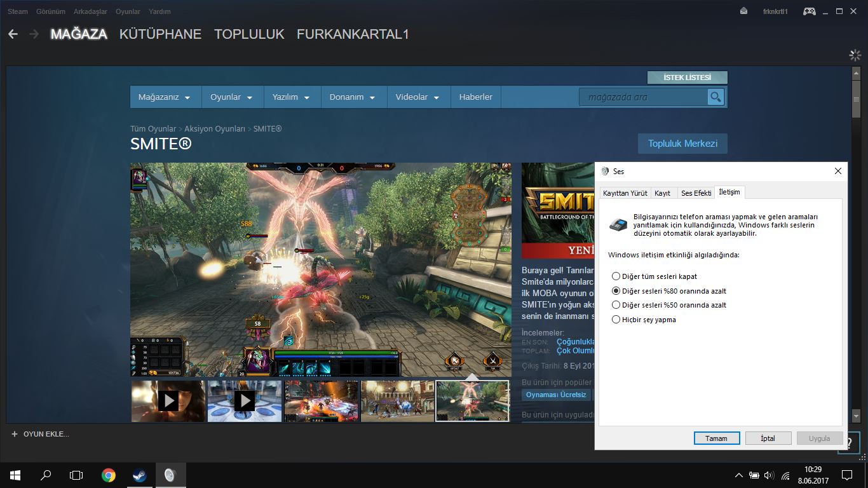Open the Steam inbox envelope icon
Image resolution: width=868 pixels, height=488 pixels.
(x=743, y=11)
